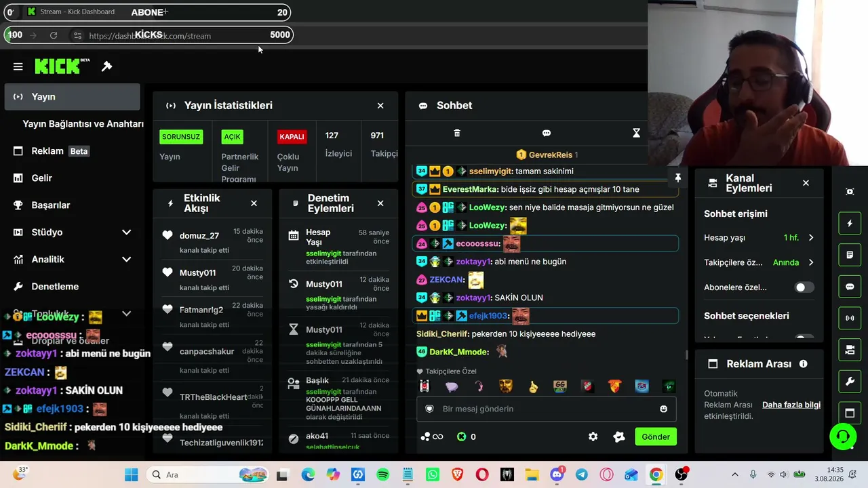
Task: Open Takipçilere özel setting chevron
Action: 811,262
